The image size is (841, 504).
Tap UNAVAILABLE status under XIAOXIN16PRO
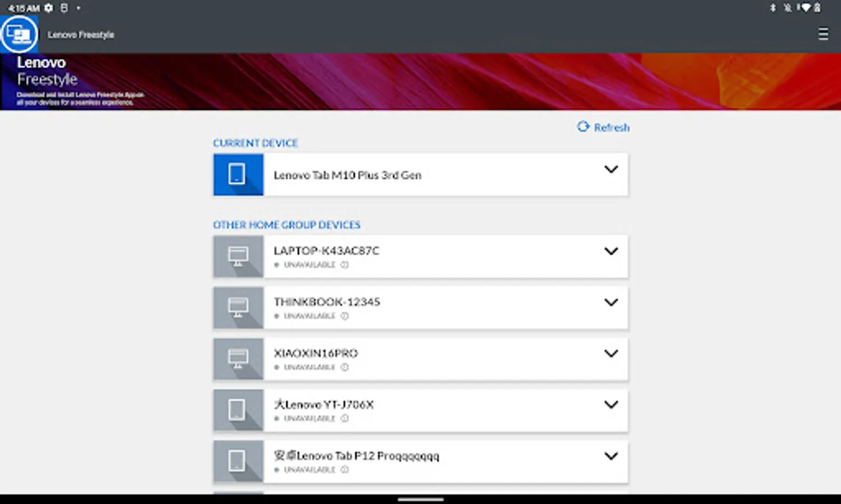coord(309,367)
